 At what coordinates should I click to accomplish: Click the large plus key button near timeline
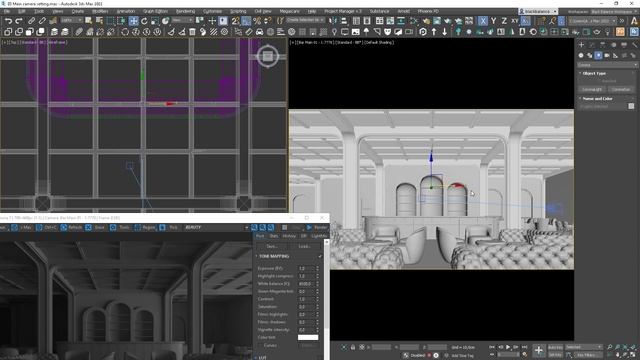538,350
